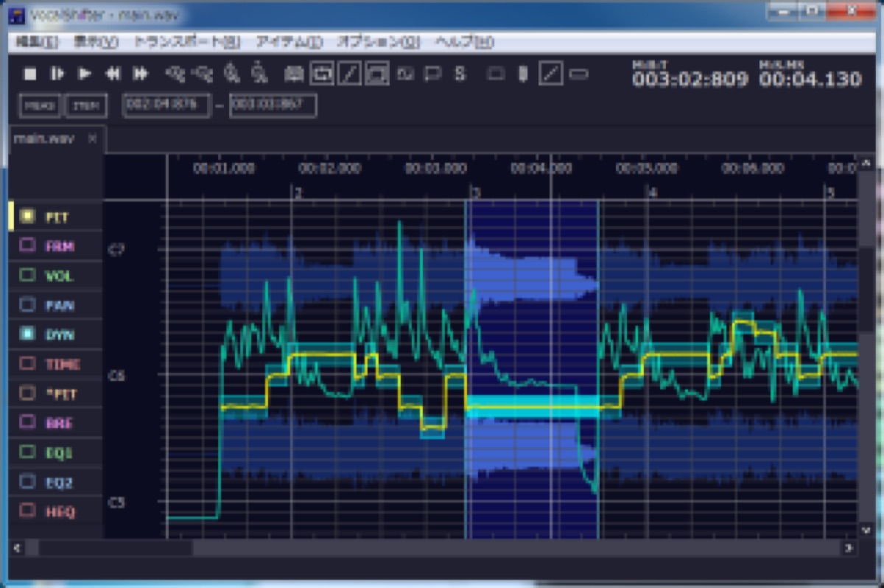
Task: Click measure 2 marker on bar ruler
Action: [x=298, y=193]
